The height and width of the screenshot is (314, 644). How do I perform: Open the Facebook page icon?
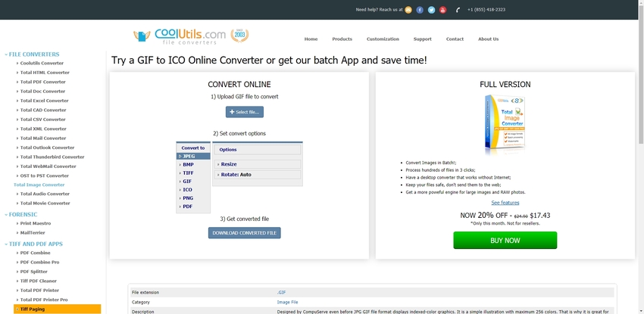click(420, 10)
